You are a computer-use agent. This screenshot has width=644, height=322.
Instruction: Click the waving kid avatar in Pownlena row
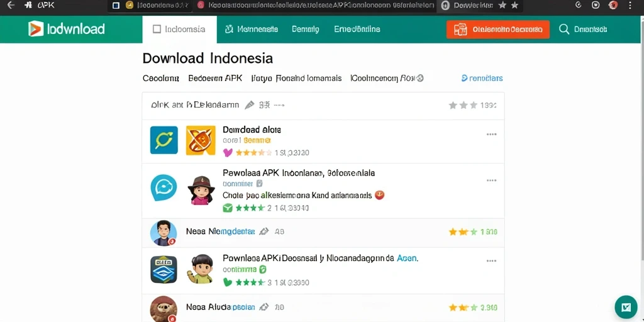(x=201, y=269)
